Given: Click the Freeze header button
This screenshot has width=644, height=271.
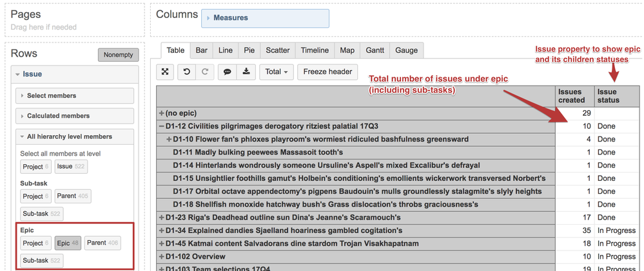Looking at the screenshot, I should point(327,71).
